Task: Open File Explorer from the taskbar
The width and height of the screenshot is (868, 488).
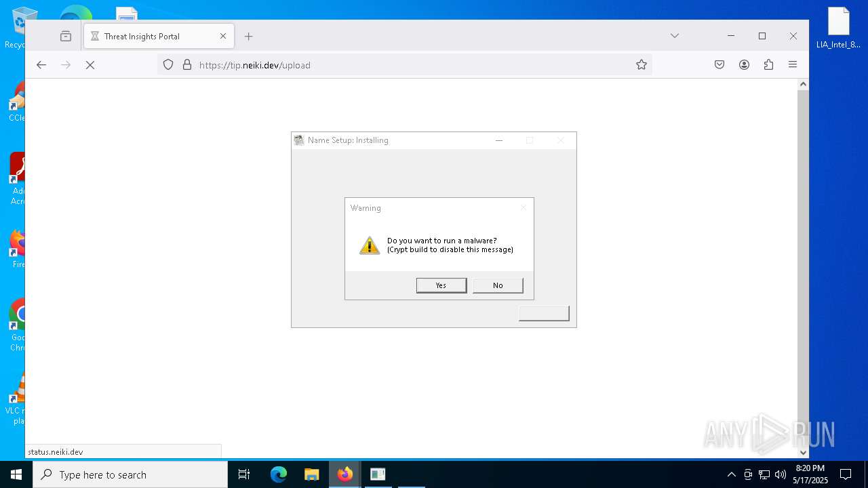Action: (x=311, y=474)
